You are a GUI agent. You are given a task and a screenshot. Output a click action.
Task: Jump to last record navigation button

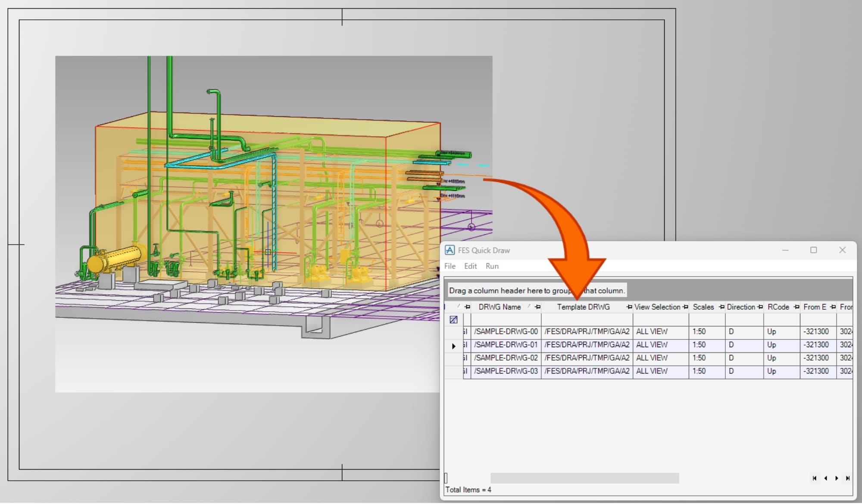pyautogui.click(x=848, y=478)
